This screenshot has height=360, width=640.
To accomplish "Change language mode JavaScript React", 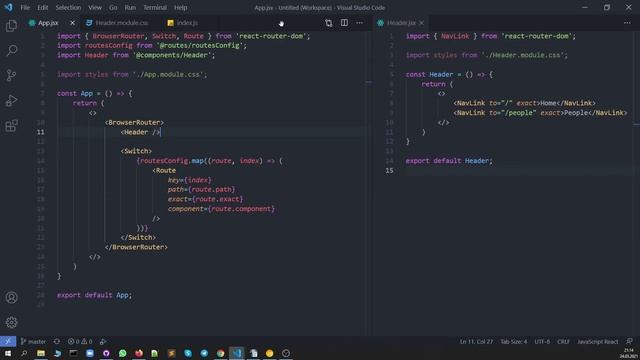I will pyautogui.click(x=598, y=341).
